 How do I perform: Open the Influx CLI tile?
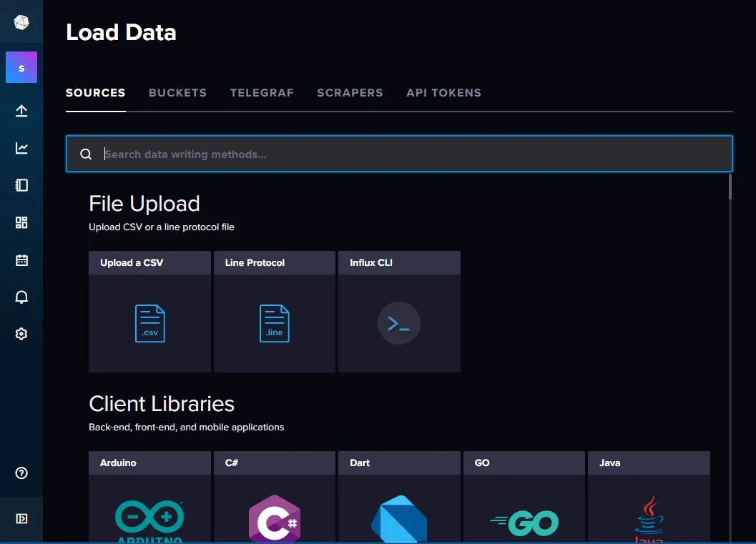399,312
